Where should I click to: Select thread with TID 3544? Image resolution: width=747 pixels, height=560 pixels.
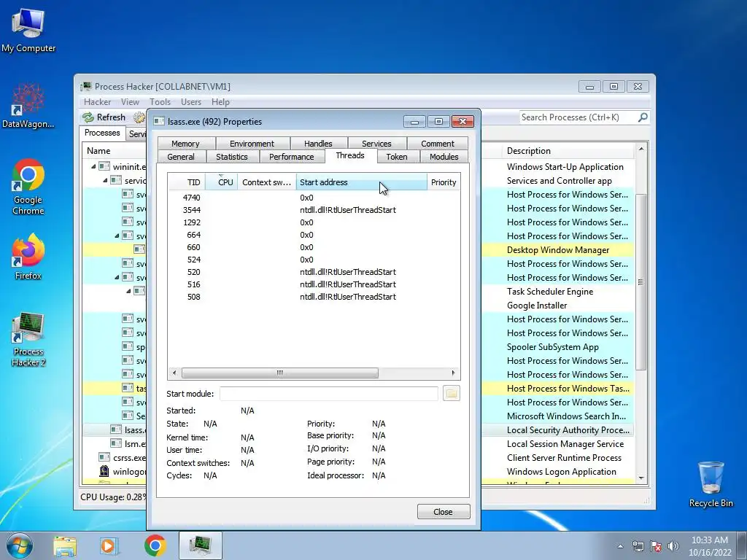314,210
